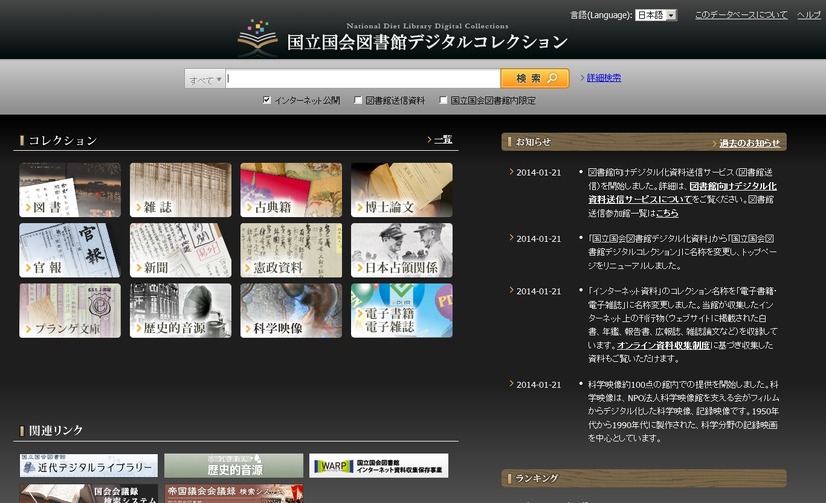Open the コレクション 一覧 list link
Screen dimensions: 826x503
point(442,140)
